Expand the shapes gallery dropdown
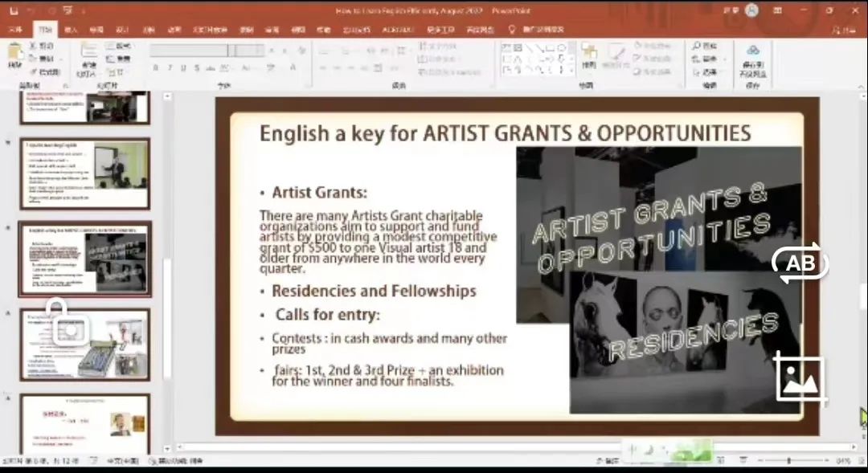Viewport: 868px width, 473px height. (x=572, y=71)
